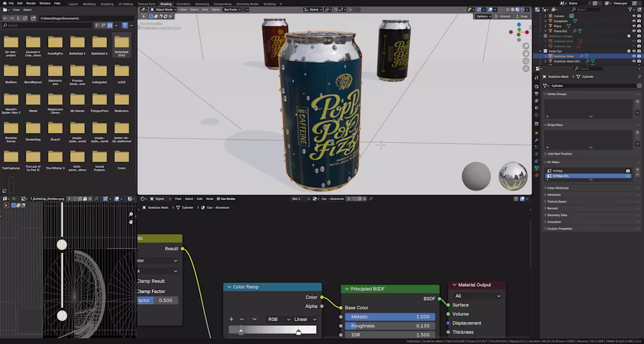644x344 pixels.
Task: Open the editor type selector icon in Shader Editor
Action: [x=142, y=199]
